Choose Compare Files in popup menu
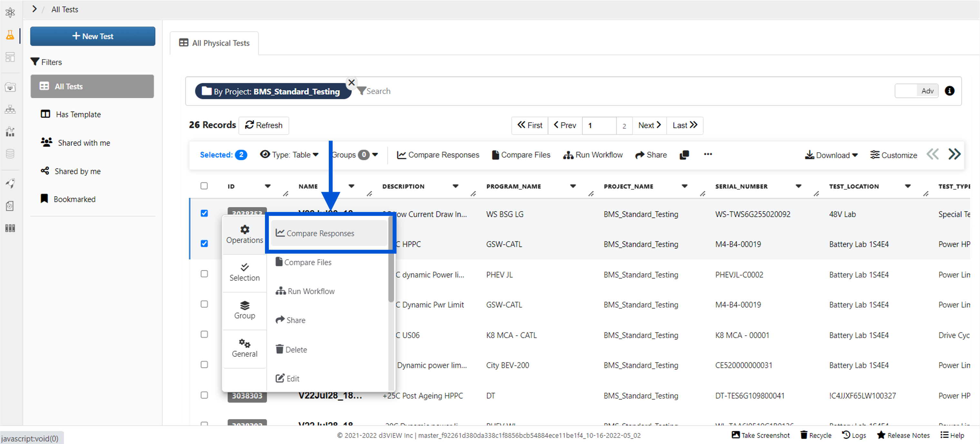The width and height of the screenshot is (980, 444). click(303, 262)
